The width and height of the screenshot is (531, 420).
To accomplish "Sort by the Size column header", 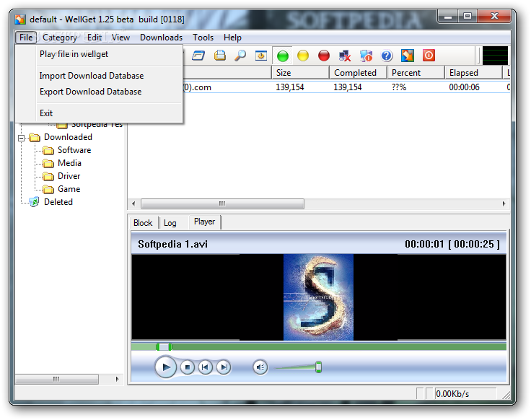I will 300,73.
